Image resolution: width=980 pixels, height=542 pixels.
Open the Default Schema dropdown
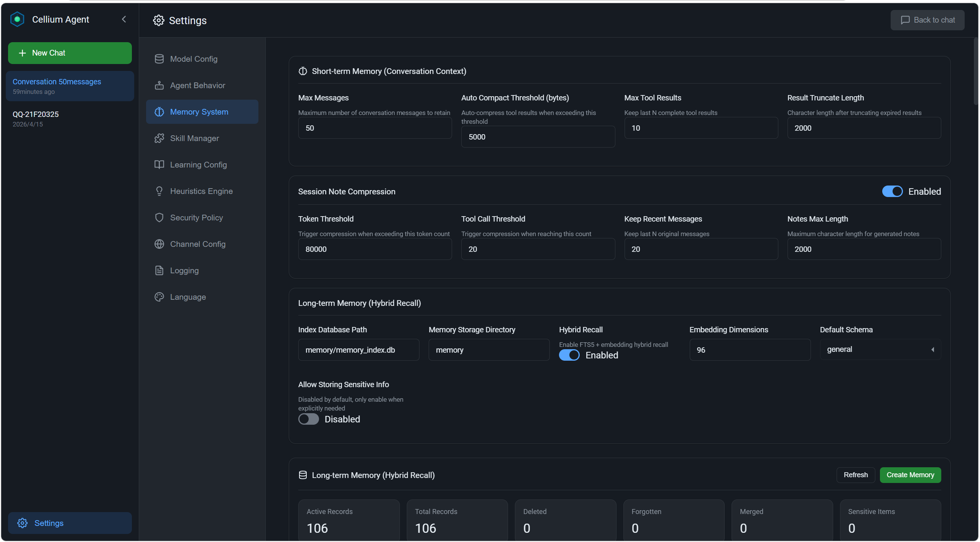[x=880, y=350]
